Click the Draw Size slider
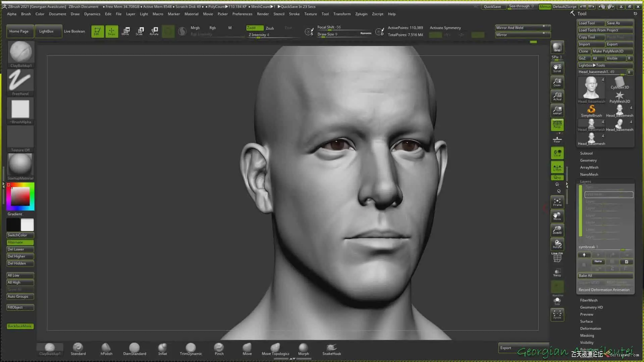644x362 pixels. (x=342, y=34)
